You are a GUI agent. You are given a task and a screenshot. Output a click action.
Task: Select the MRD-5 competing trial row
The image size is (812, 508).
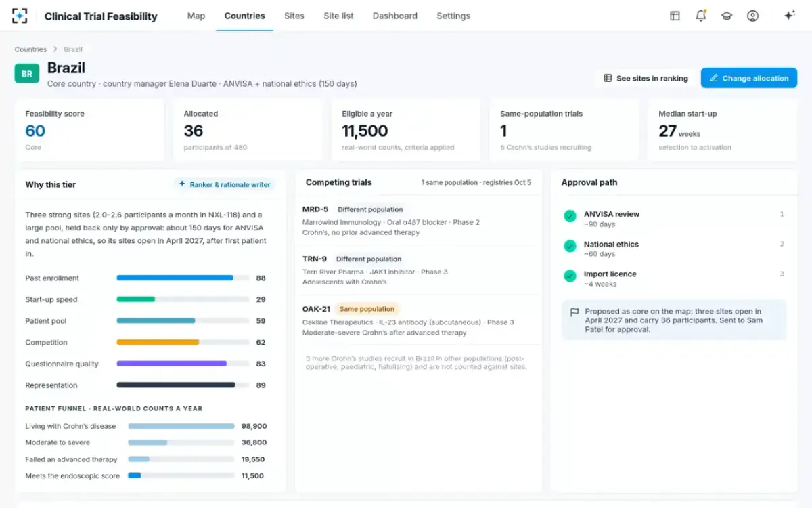point(418,220)
